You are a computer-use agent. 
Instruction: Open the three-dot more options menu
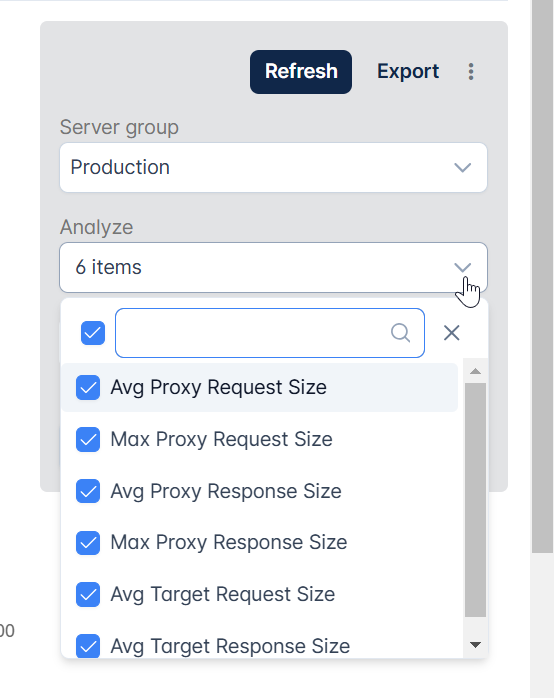click(x=471, y=72)
